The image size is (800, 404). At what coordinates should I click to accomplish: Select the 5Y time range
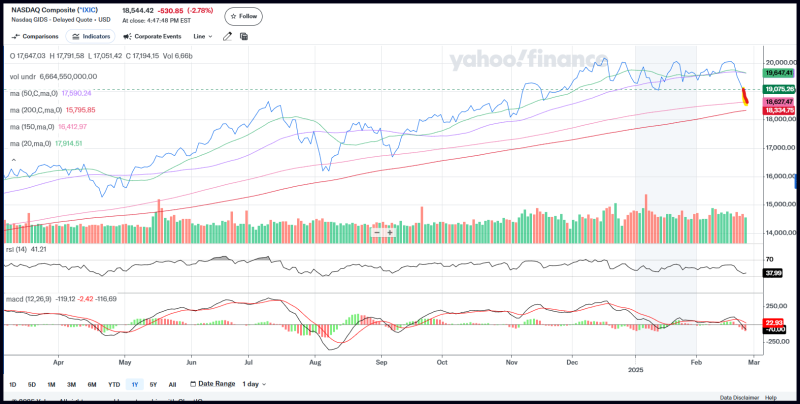coord(154,385)
